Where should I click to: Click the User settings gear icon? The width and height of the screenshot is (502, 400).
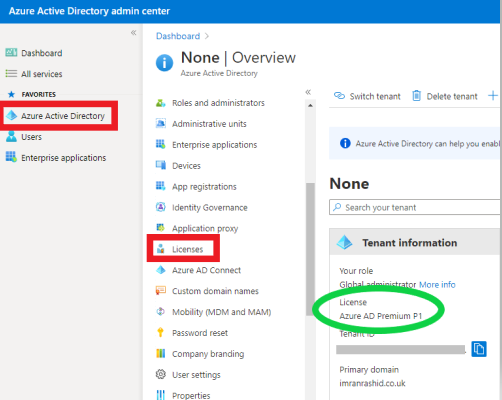tap(161, 374)
